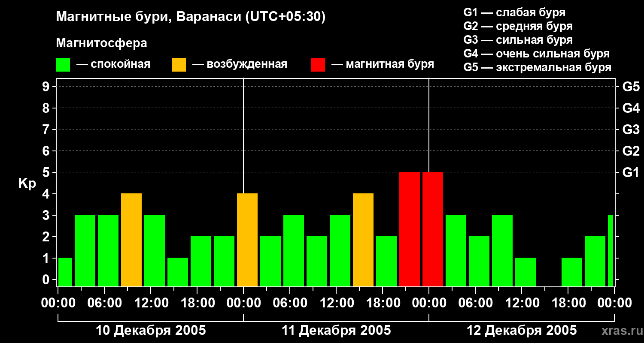This screenshot has height=343, width=644.
Task: Click green Kp 3 bar right after red bars
Action: [456, 250]
